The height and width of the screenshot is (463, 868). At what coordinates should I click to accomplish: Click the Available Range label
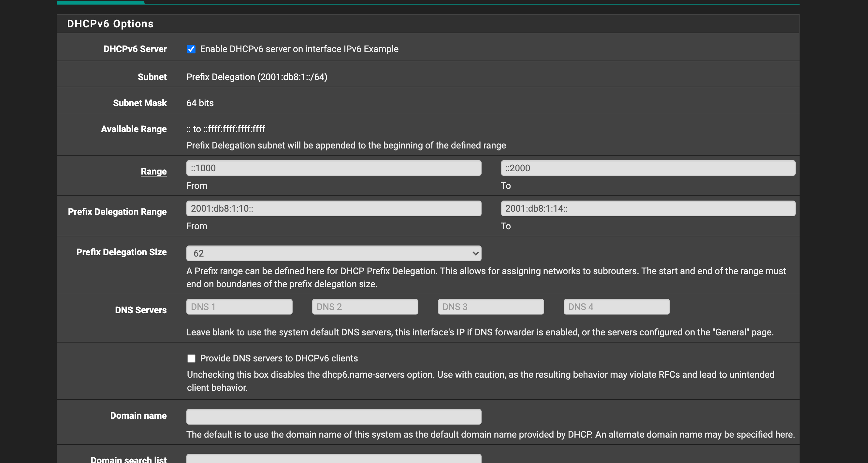tap(134, 129)
